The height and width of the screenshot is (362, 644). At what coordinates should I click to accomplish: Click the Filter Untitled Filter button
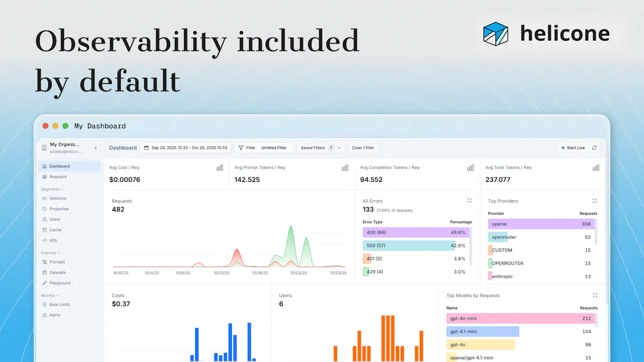263,147
